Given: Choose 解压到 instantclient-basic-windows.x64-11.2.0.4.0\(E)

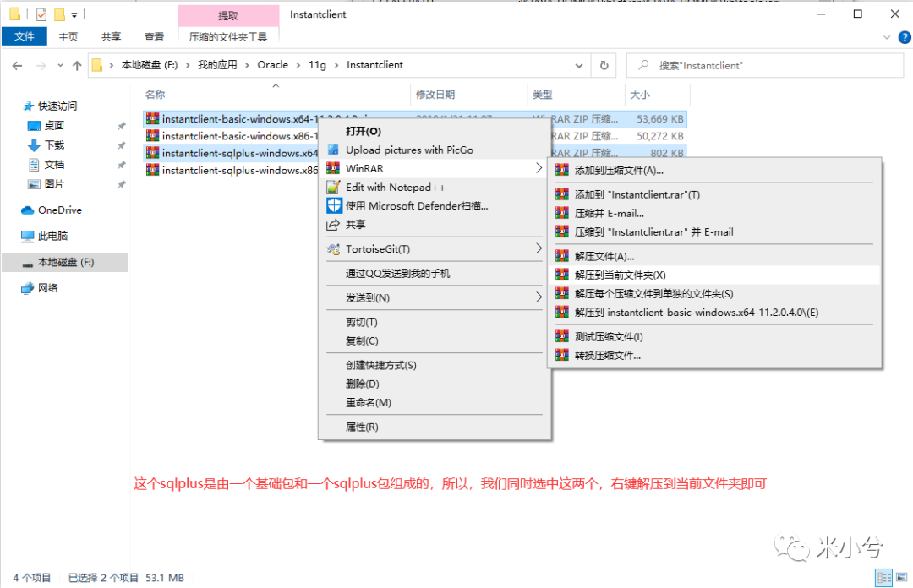Looking at the screenshot, I should 714,312.
